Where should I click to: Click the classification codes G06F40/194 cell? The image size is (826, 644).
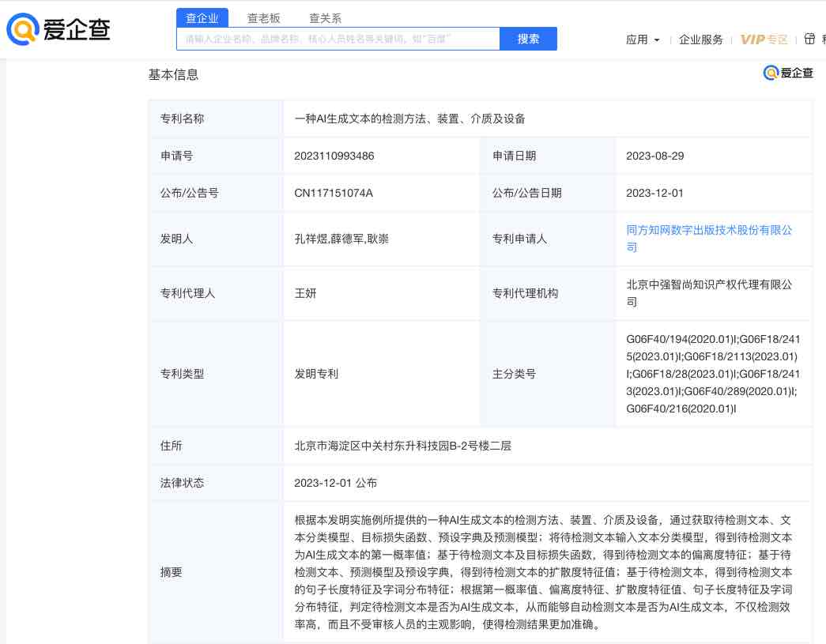(x=713, y=374)
